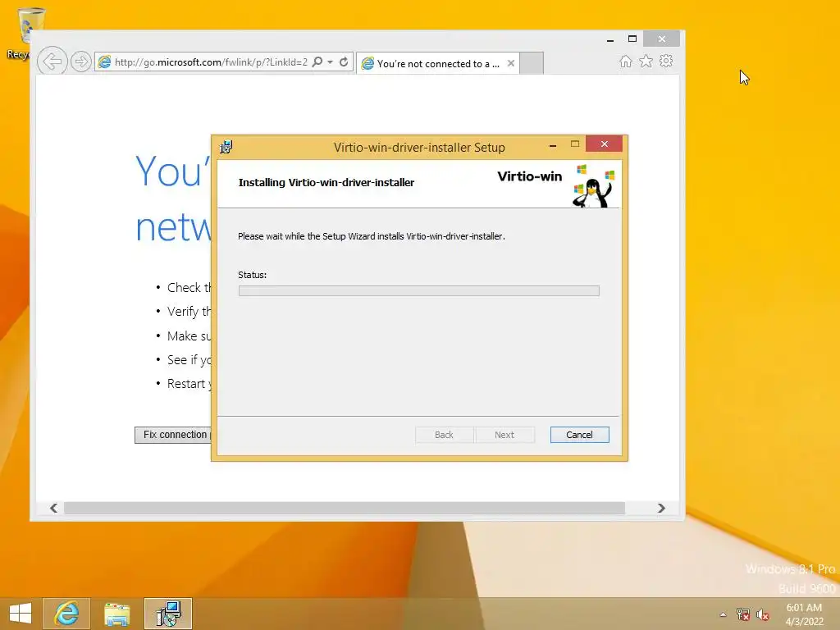
Task: Click the Setup installer icon in title bar
Action: tap(226, 147)
